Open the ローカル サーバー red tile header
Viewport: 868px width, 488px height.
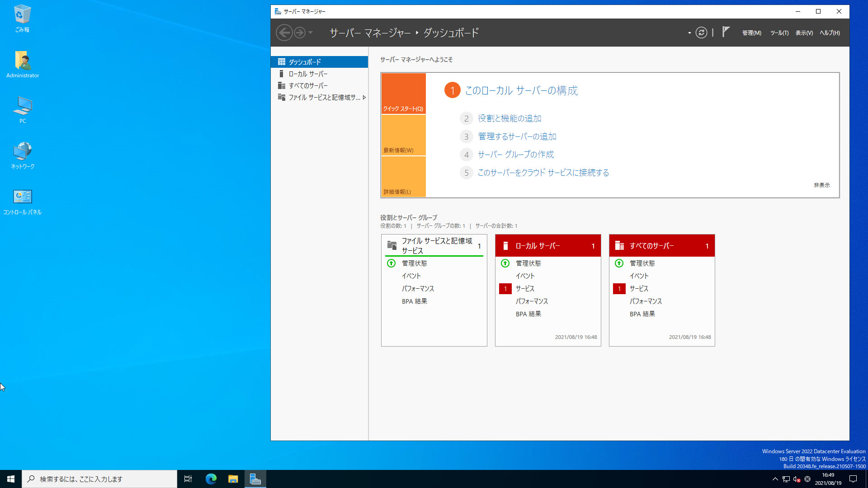tap(548, 246)
